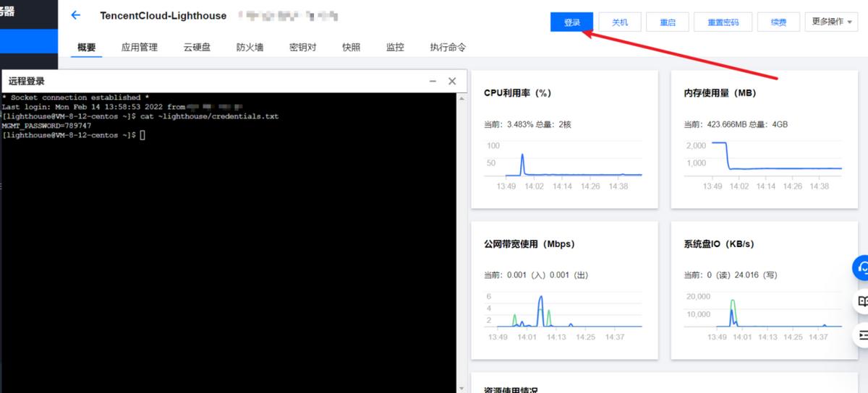This screenshot has height=393, width=868.
Task: Click the cat credentials.txt command line
Action: (140, 116)
